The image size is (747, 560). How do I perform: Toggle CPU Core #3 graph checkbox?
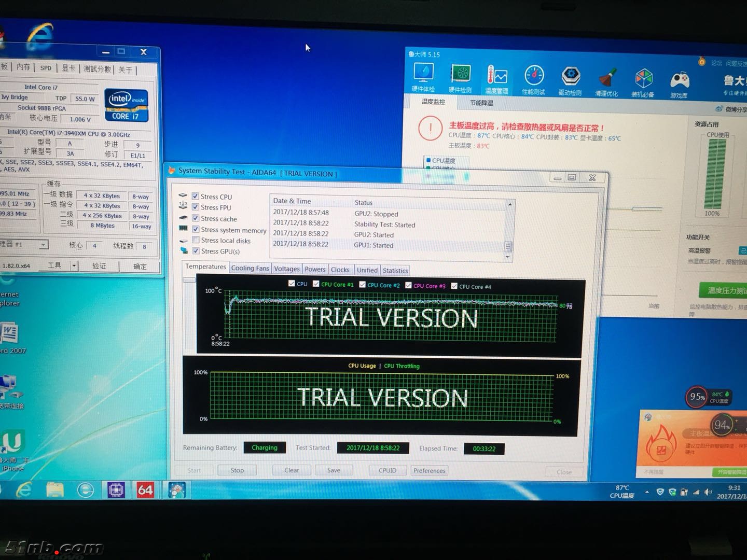408,285
